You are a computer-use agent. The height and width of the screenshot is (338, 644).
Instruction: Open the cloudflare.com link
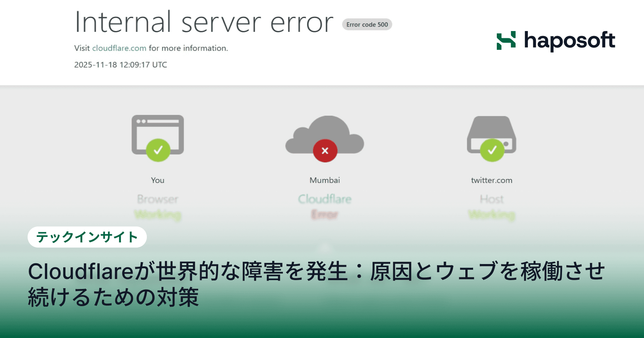click(x=119, y=48)
